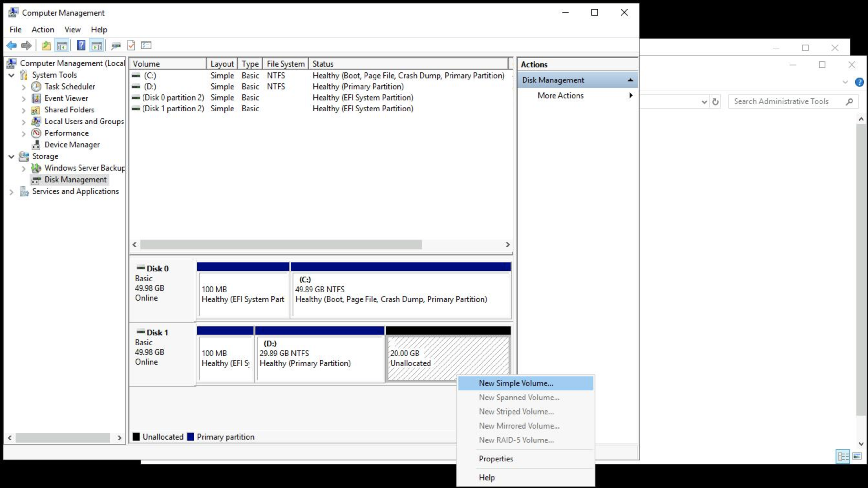This screenshot has width=868, height=488.
Task: Toggle the Show/Hide Action Pane icon
Action: tap(97, 45)
